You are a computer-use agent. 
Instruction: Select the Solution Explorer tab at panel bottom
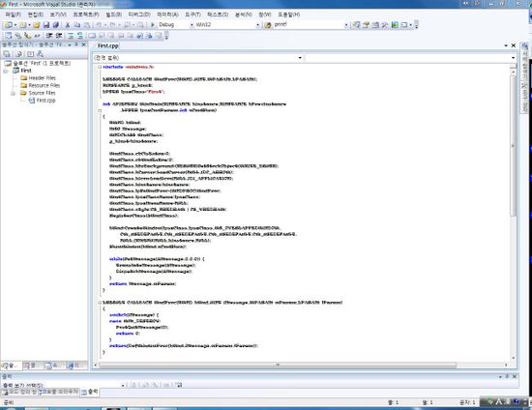click(x=12, y=366)
